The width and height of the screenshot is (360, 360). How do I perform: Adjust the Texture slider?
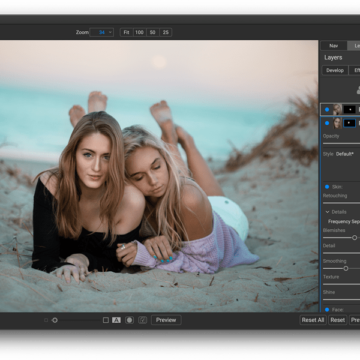pyautogui.click(x=341, y=284)
